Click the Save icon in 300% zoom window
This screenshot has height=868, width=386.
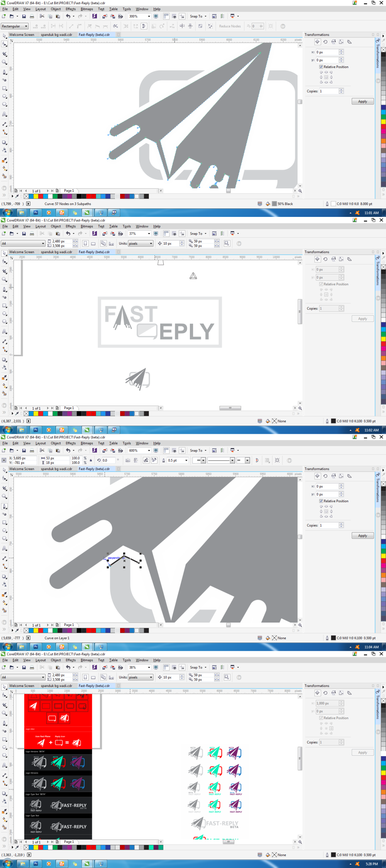pyautogui.click(x=24, y=16)
